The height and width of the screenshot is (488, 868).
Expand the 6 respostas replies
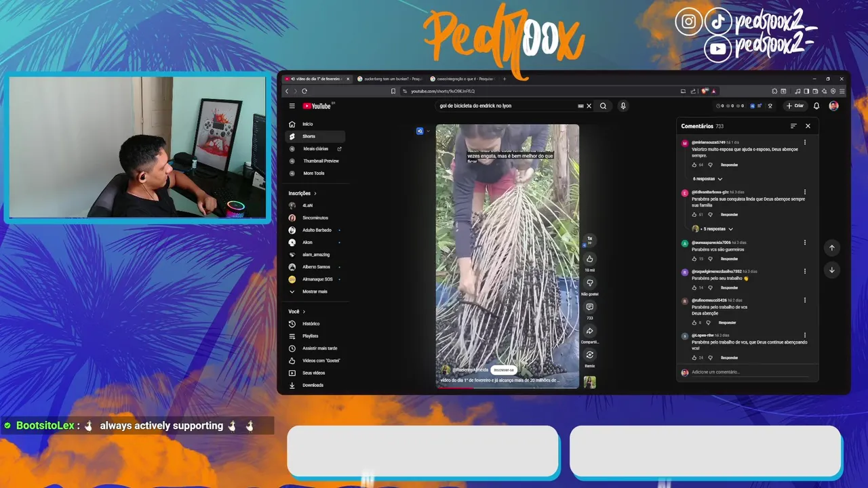click(707, 179)
